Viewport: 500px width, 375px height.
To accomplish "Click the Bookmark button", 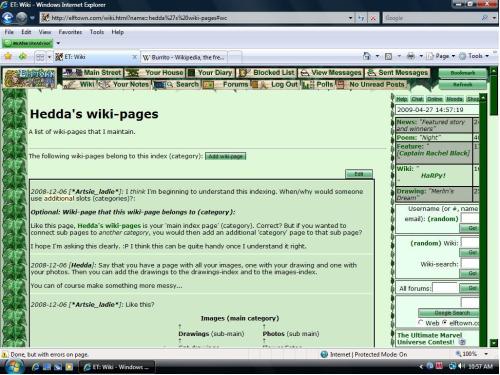I will (462, 73).
